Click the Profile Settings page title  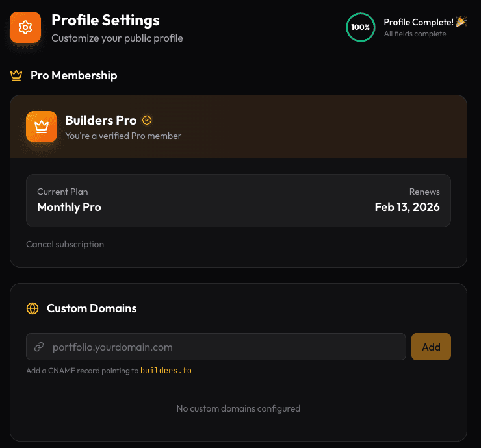click(x=105, y=21)
